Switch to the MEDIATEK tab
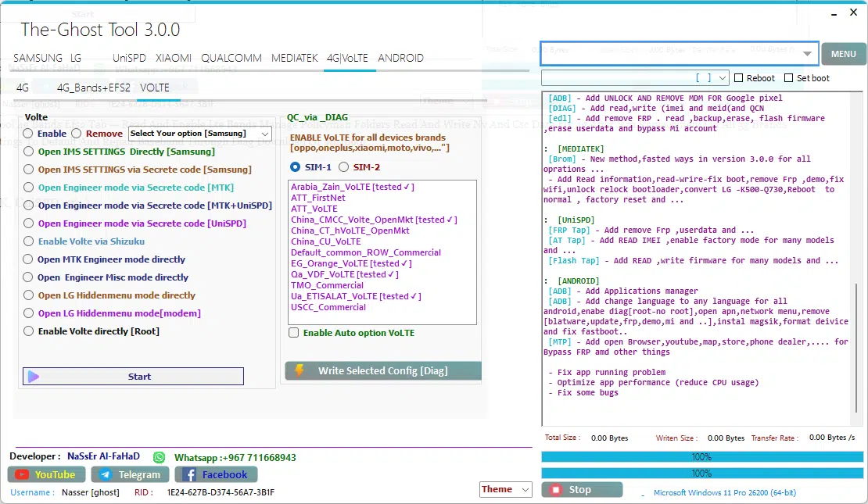This screenshot has height=504, width=868. 295,58
